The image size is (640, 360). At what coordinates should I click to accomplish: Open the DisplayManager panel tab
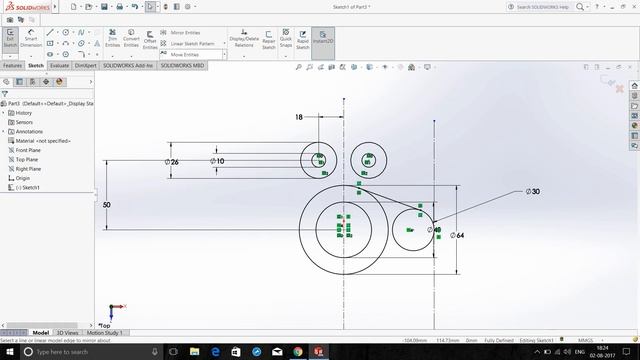point(59,82)
